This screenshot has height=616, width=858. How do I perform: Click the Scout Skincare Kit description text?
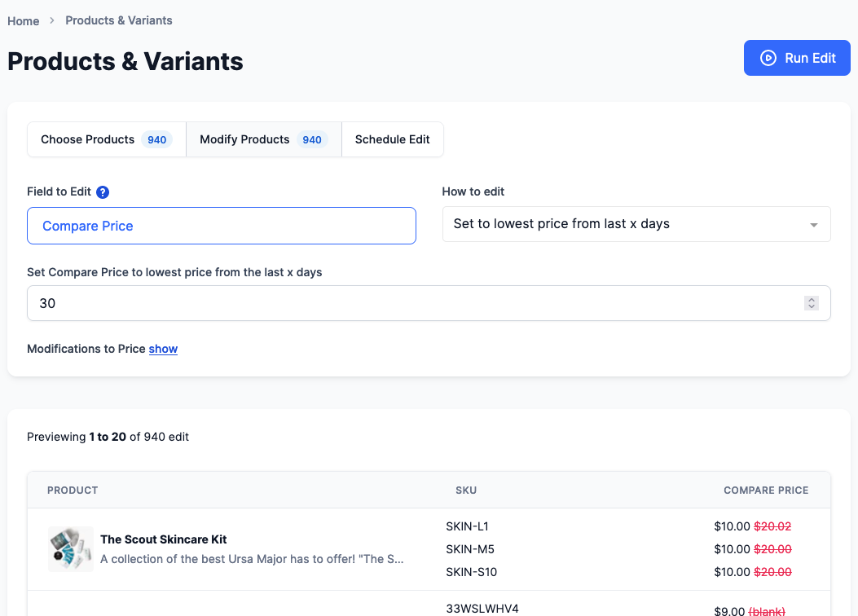[x=253, y=559]
